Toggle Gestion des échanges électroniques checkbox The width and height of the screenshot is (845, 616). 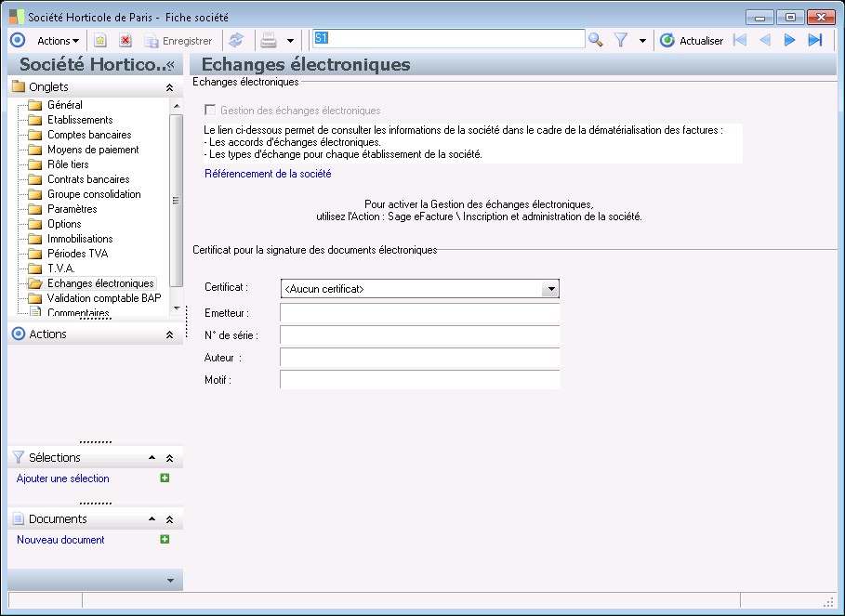(210, 110)
